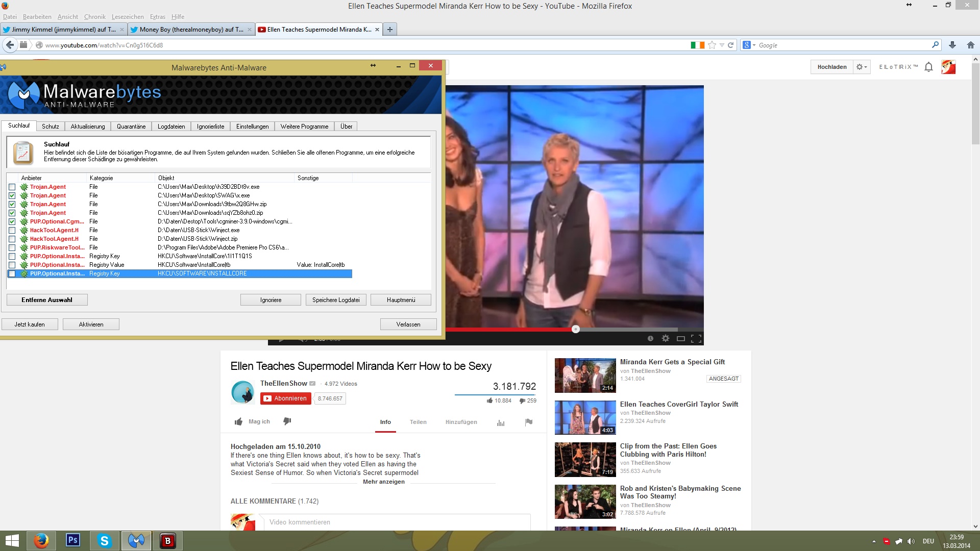Check the HackTool.Agent.H Winject.exe checkbox
The width and height of the screenshot is (980, 551).
point(12,230)
